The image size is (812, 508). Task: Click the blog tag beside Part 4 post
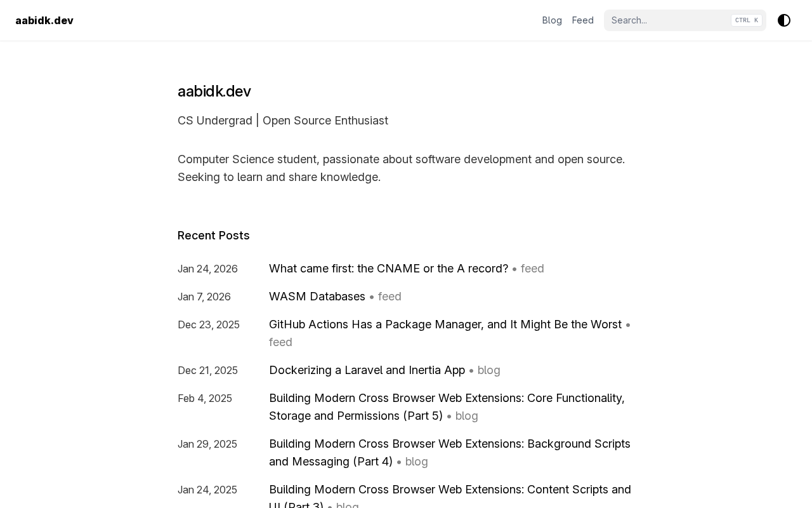click(x=416, y=462)
